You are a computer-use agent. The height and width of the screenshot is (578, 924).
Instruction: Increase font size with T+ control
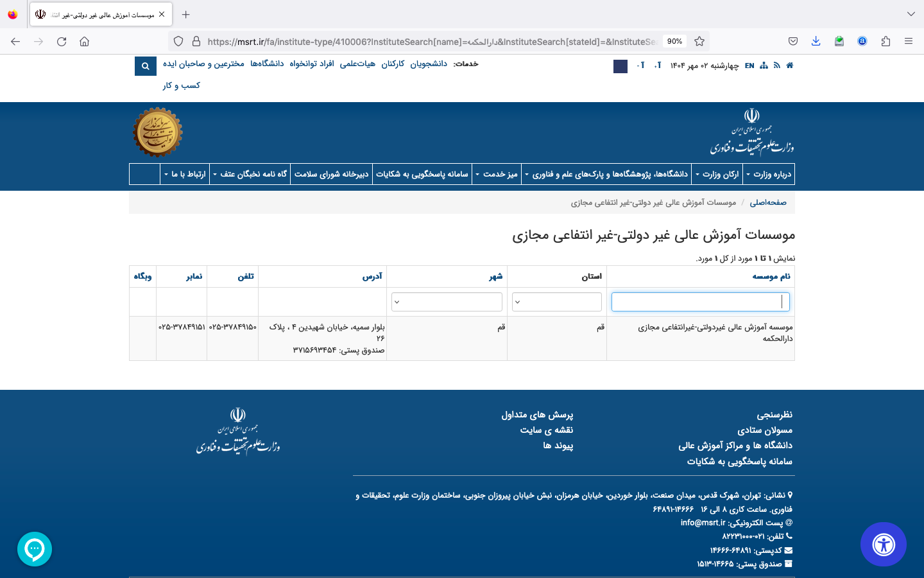[x=658, y=66]
